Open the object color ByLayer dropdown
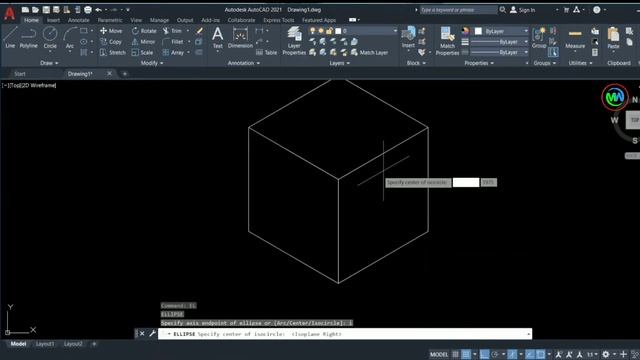Image resolution: width=640 pixels, height=360 pixels. click(x=525, y=31)
